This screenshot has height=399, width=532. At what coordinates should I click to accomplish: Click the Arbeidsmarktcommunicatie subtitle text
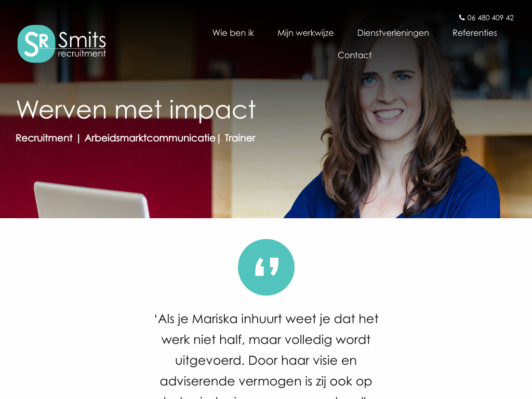pos(150,138)
